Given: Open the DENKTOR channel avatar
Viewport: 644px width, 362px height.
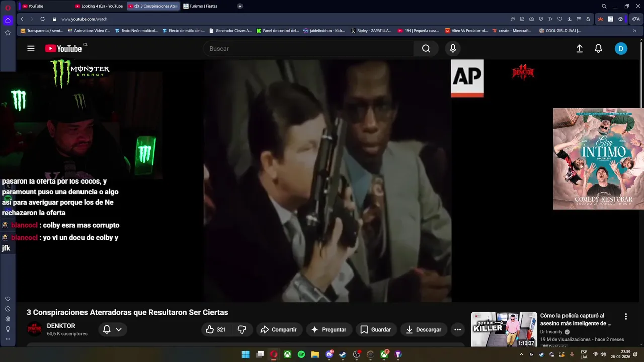Looking at the screenshot, I should coord(35,329).
